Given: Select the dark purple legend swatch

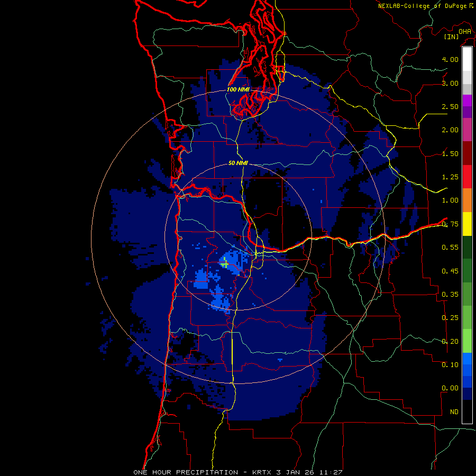Looking at the screenshot, I should pos(467,112).
